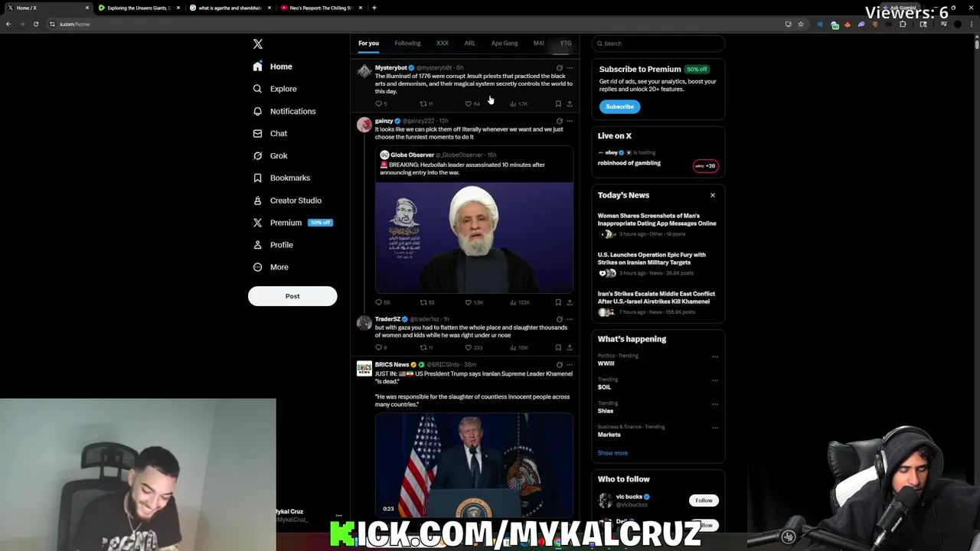Open Iran's Strikes Escalate news story

click(x=657, y=303)
